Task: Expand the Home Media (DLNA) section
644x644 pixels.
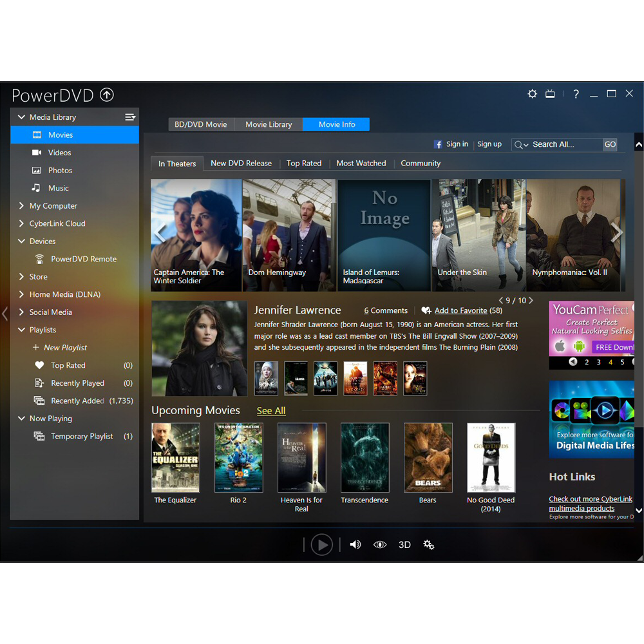Action: pos(21,294)
